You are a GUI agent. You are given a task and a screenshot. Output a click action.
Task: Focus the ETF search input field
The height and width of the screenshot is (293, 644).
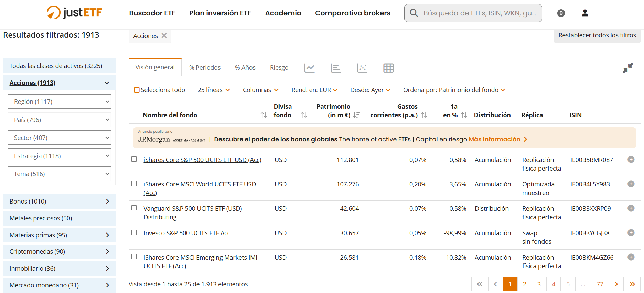[480, 13]
